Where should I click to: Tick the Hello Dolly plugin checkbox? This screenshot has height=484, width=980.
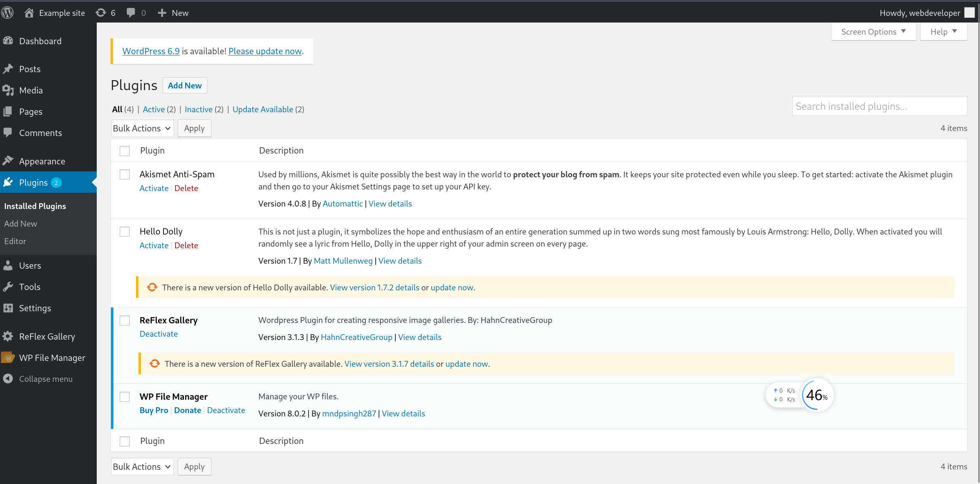click(x=125, y=232)
